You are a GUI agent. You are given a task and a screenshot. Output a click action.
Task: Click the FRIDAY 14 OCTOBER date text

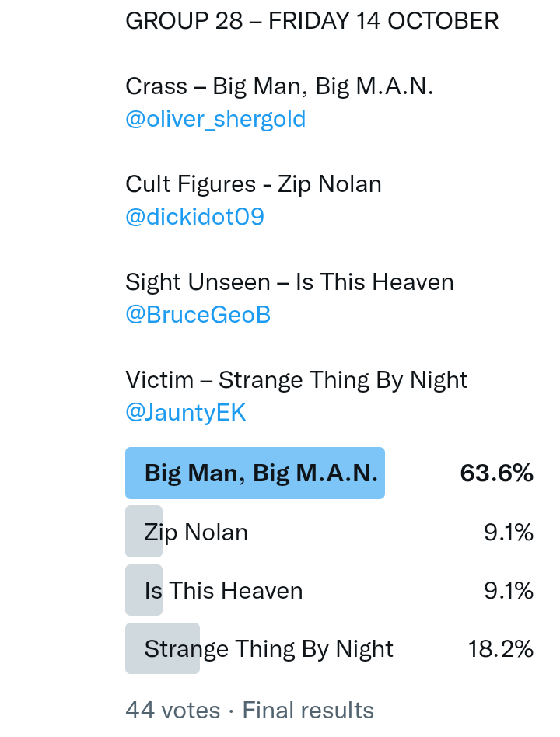[x=383, y=21]
